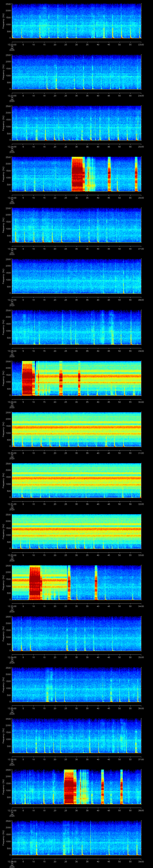The width and height of the screenshot is (153, 868).
Task: Click the 25:00 end time label
Action: click(x=141, y=147)
